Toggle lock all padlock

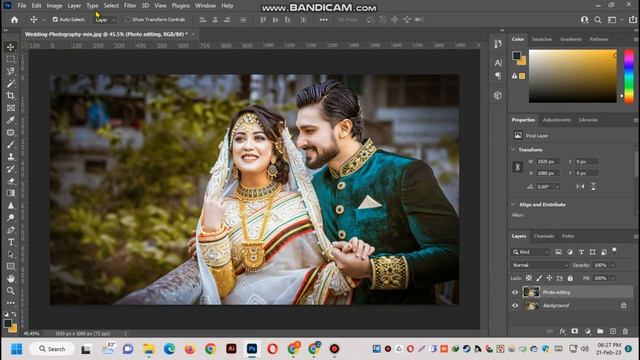point(570,278)
